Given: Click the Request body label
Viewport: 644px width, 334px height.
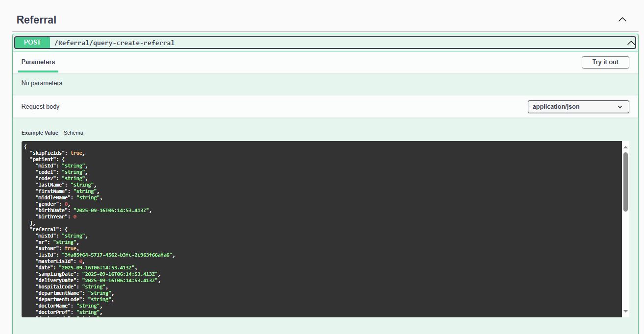Looking at the screenshot, I should pyautogui.click(x=40, y=107).
